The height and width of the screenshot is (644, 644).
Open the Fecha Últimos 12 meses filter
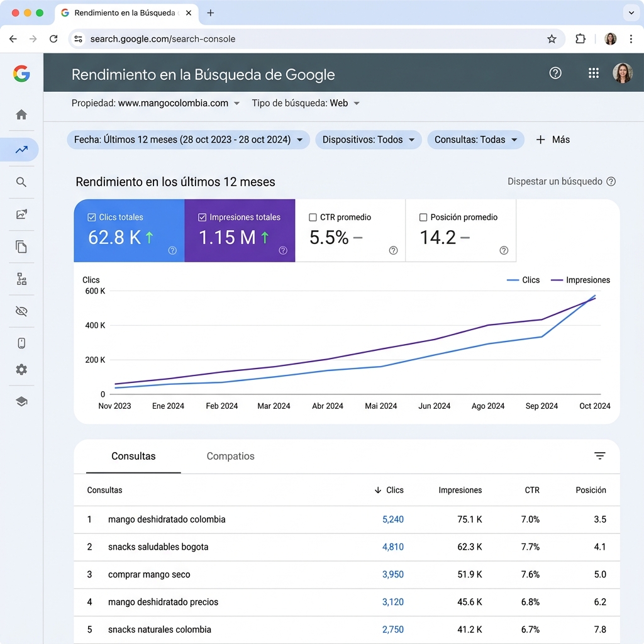(188, 140)
